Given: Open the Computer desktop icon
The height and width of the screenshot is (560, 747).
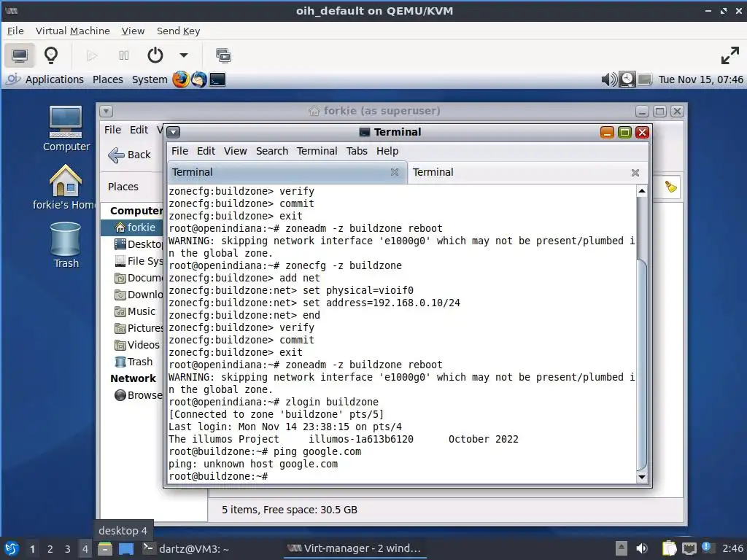Looking at the screenshot, I should [66, 128].
